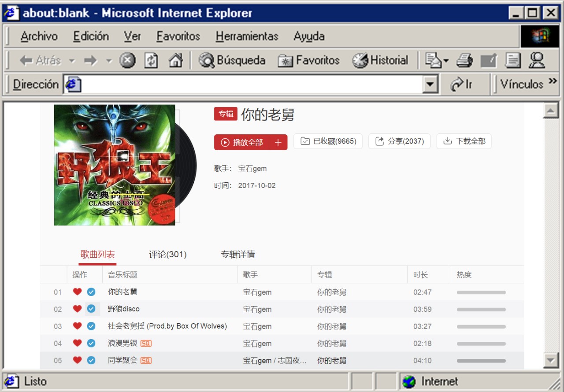Click the 分享(2037) share button
Viewport: 564px width, 392px height.
point(400,141)
